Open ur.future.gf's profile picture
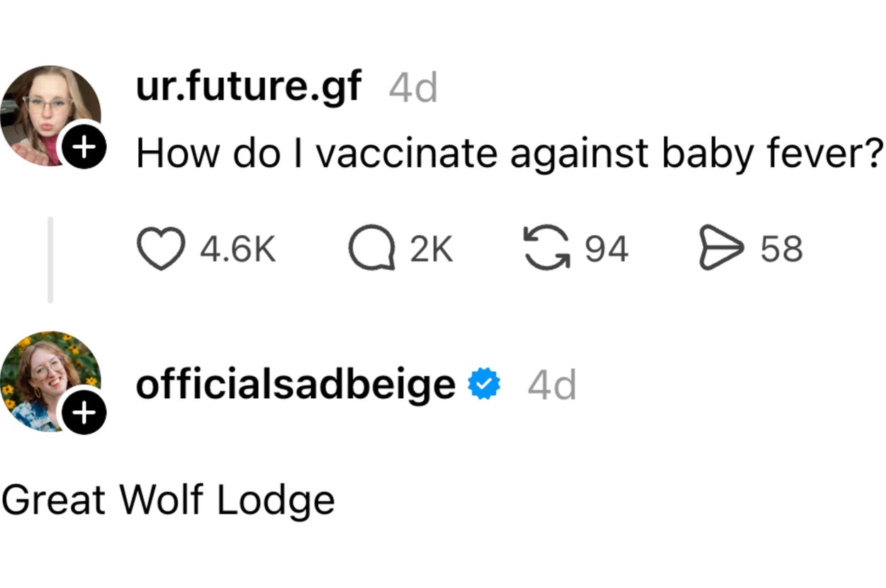Viewport: 886px width, 588px height. click(50, 115)
